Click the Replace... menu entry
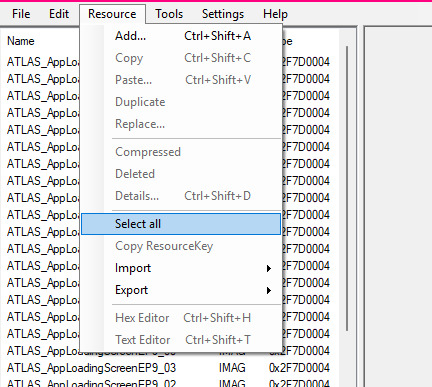 point(181,124)
